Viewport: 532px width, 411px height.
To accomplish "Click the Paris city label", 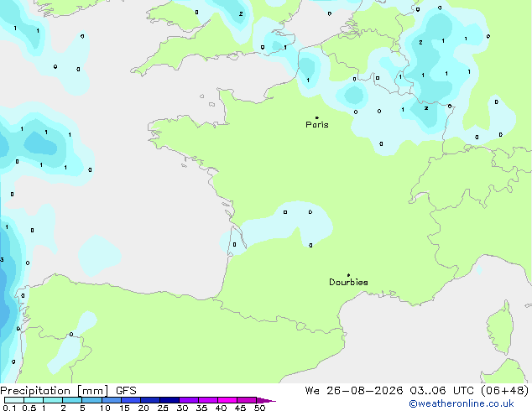I will click(317, 125).
